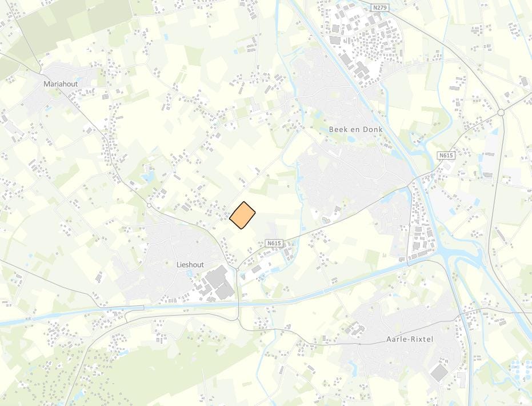Click the N615 shield east of Beek en Donk

click(446, 155)
